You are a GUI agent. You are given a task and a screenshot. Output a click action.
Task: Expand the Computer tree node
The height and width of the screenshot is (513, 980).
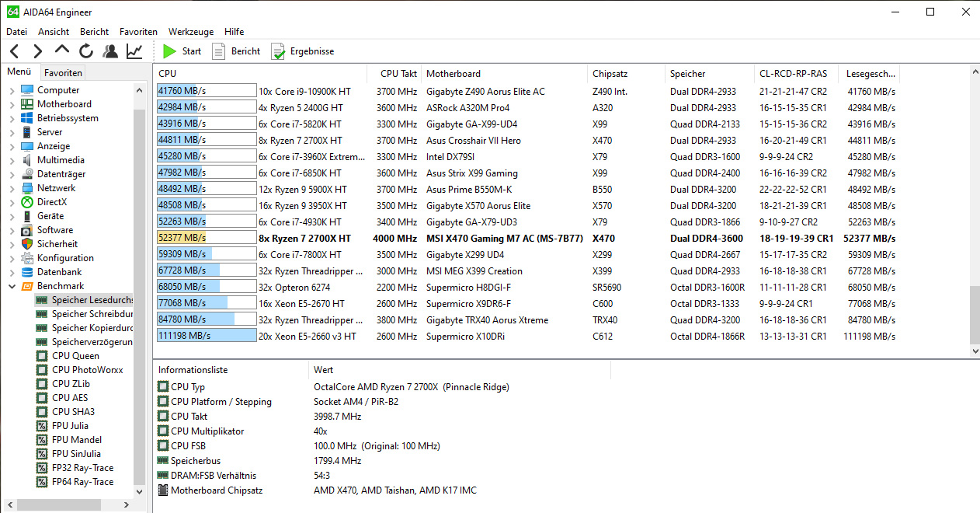click(x=12, y=90)
